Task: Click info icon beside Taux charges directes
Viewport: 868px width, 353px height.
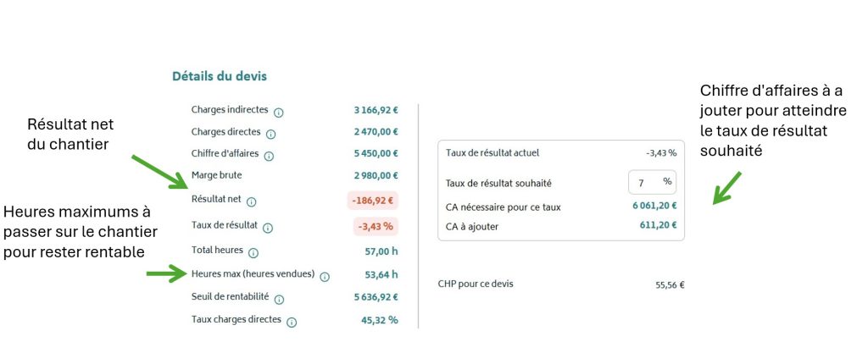Action: pos(292,323)
